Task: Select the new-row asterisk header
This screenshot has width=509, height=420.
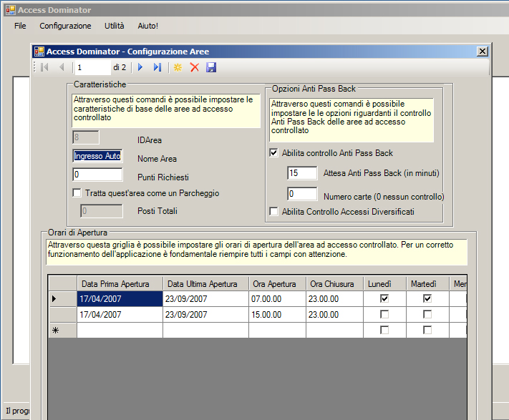Action: [x=62, y=330]
